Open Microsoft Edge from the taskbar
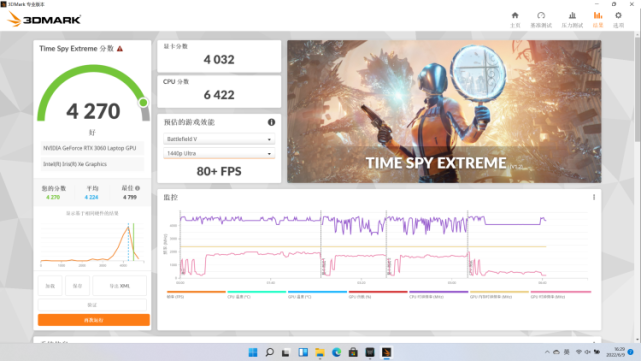The height and width of the screenshot is (361, 641). 336,352
